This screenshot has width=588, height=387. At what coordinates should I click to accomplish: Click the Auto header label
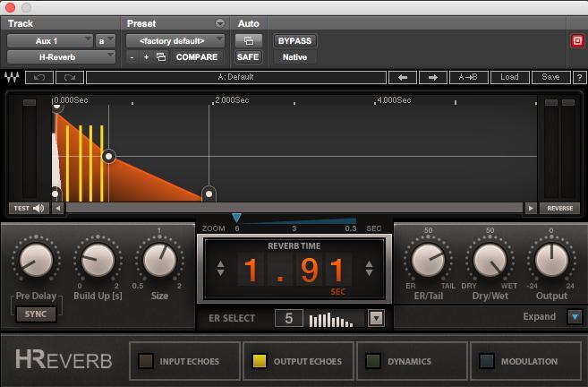pos(249,23)
